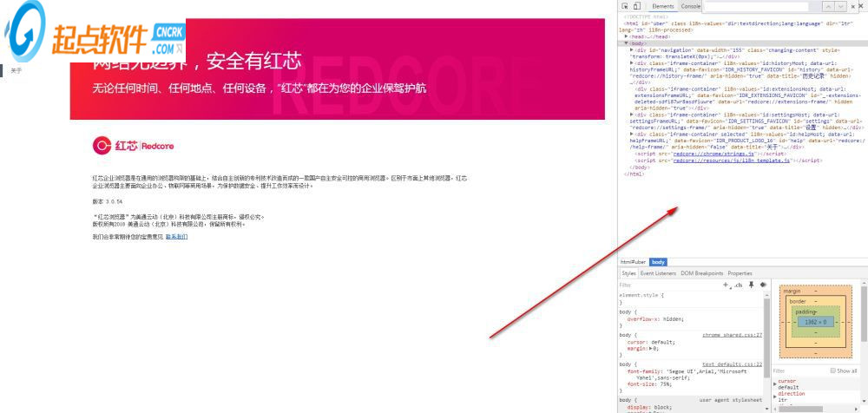Screen dimensions: 868x413
Task: Click the Redcore logo on the page
Action: point(134,146)
